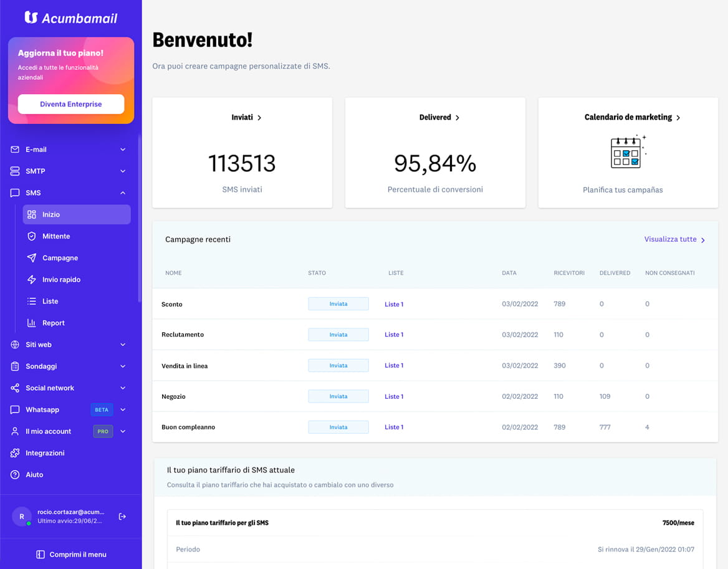Screen dimensions: 728x569
Task: Expand the Whatsapp chevron
Action: click(123, 409)
